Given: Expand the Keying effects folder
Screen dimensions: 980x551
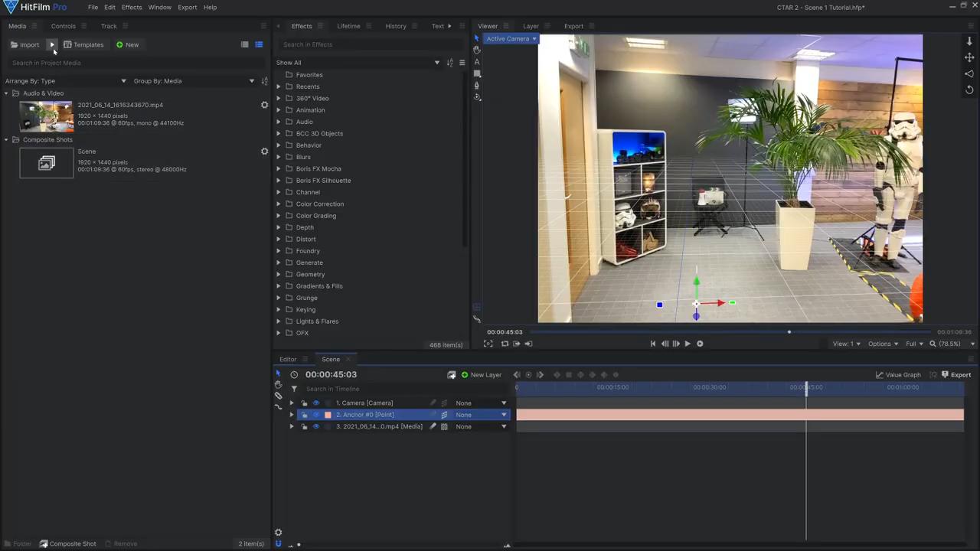Looking at the screenshot, I should pos(279,310).
